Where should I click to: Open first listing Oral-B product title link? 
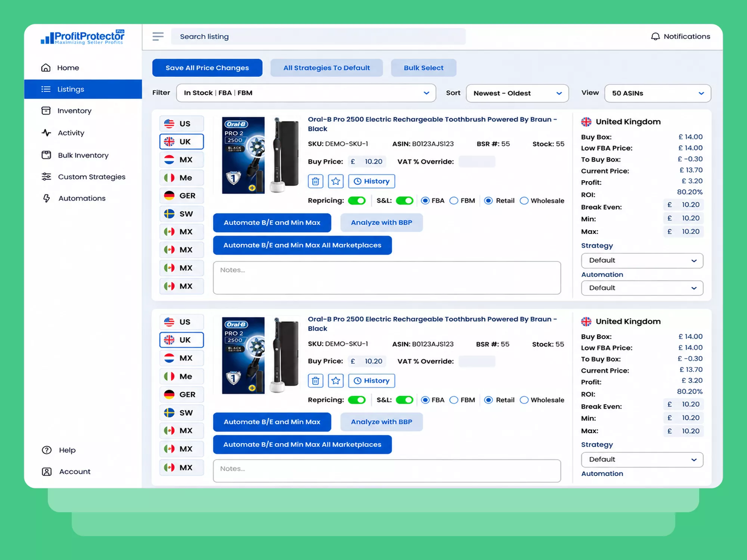pos(432,124)
